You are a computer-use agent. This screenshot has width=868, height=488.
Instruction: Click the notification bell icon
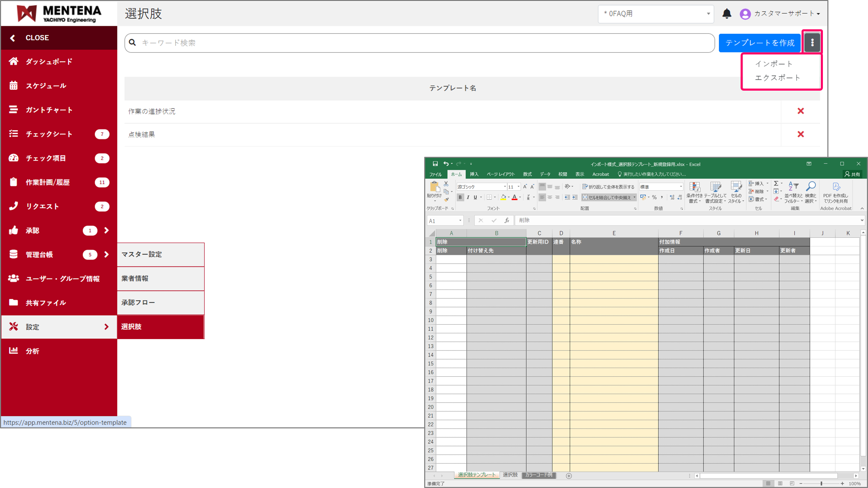click(726, 13)
